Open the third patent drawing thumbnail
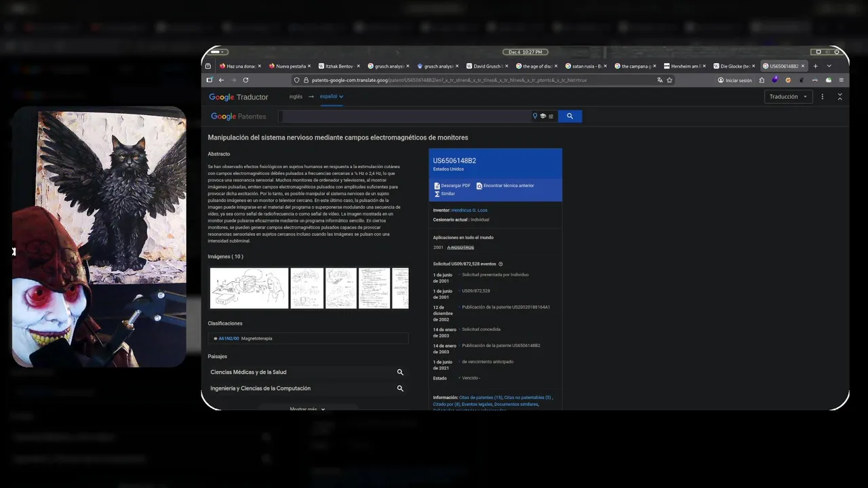This screenshot has height=488, width=868. tap(340, 288)
